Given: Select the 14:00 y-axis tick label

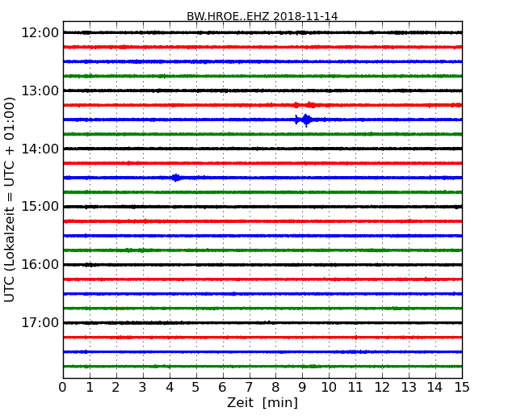Looking at the screenshot, I should 40,149.
